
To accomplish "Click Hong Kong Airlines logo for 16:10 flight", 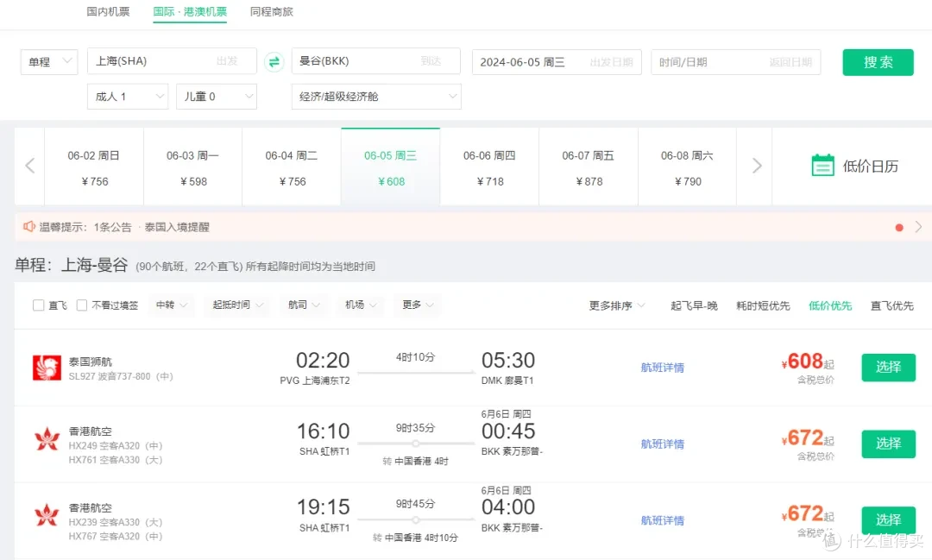I will 47,439.
